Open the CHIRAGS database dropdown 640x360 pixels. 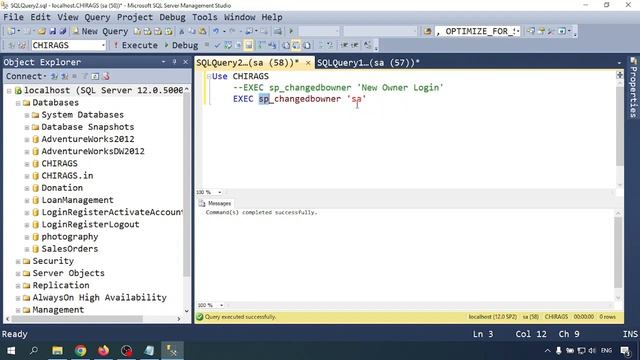coord(103,45)
